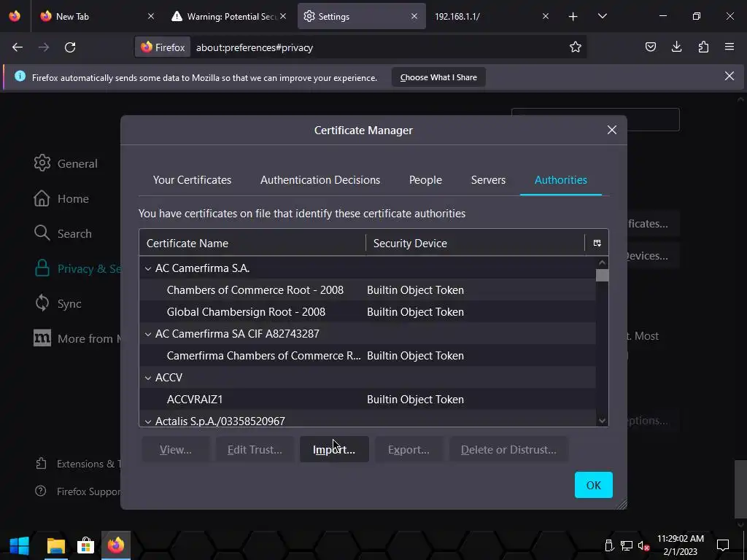Open the muted volume tray icon

pos(643,545)
